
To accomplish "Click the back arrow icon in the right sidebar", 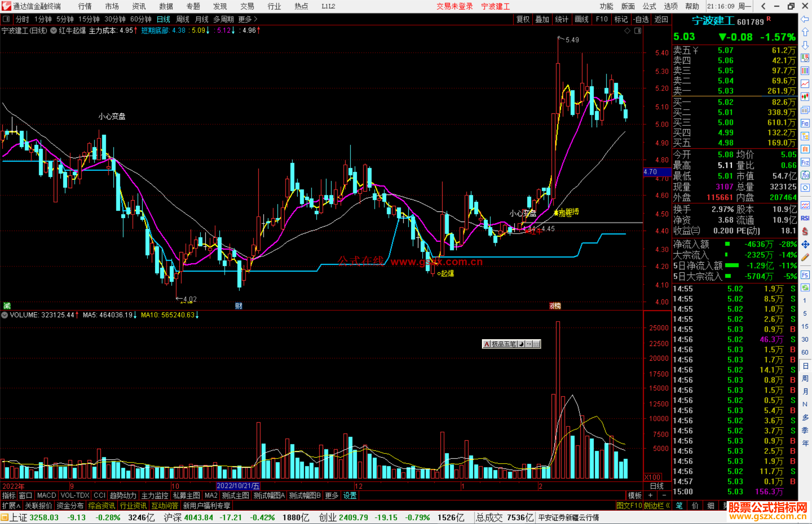I will pyautogui.click(x=805, y=19).
